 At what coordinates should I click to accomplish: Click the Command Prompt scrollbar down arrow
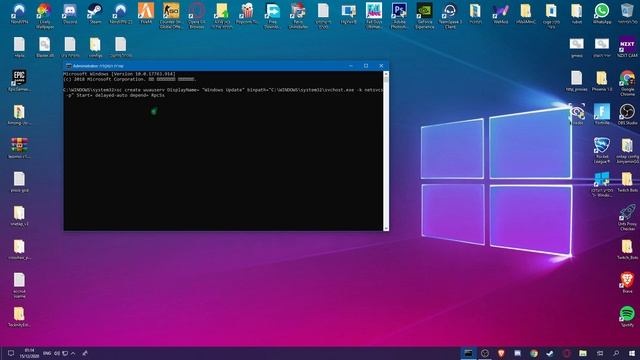386,228
